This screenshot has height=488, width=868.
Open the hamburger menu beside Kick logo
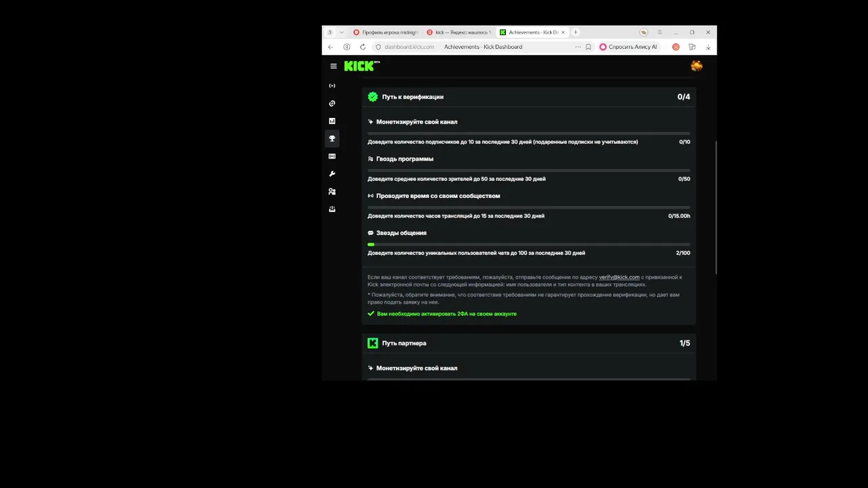point(333,66)
